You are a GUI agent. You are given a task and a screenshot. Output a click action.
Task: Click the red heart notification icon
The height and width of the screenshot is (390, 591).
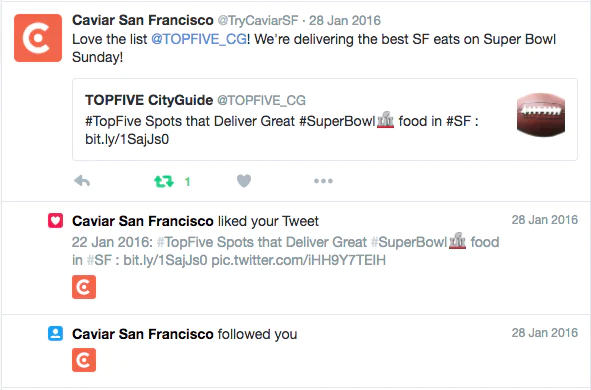click(x=55, y=221)
